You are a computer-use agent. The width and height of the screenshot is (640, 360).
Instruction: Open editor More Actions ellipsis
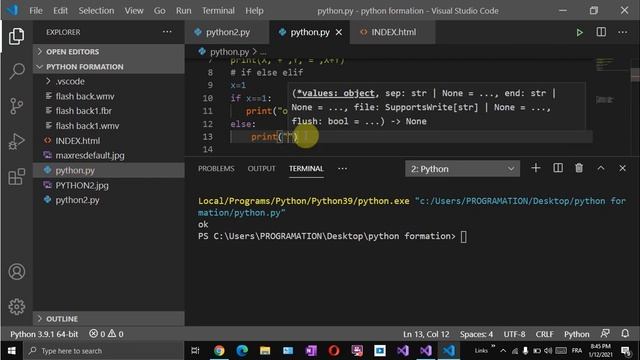click(x=622, y=32)
